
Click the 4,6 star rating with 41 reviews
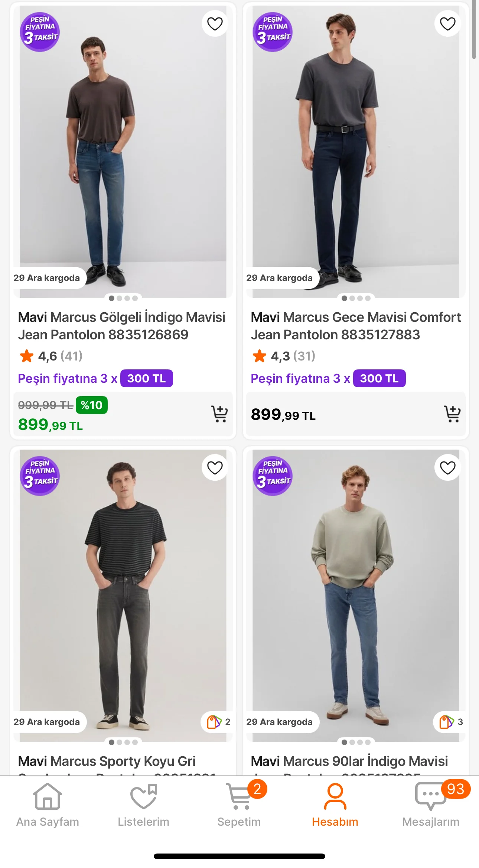coord(50,356)
